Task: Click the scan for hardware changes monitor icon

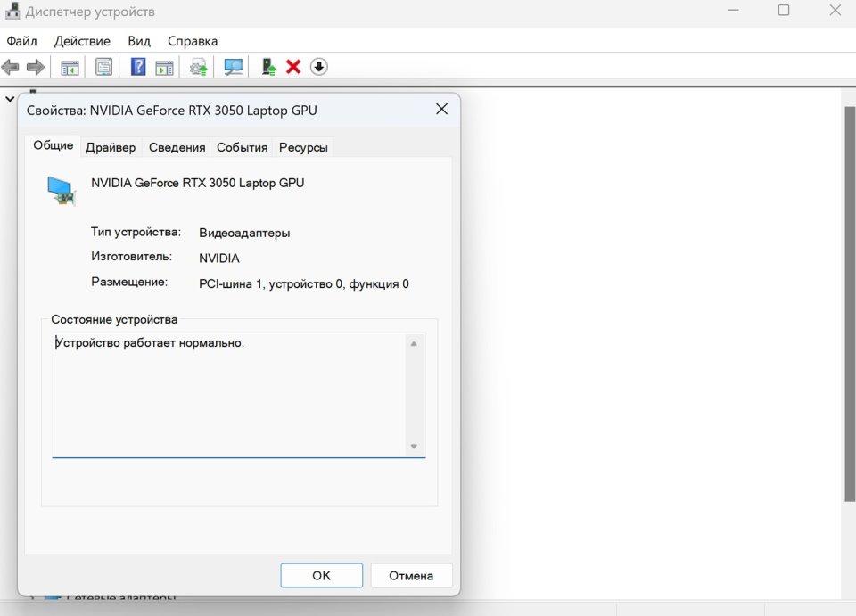Action: tap(233, 67)
